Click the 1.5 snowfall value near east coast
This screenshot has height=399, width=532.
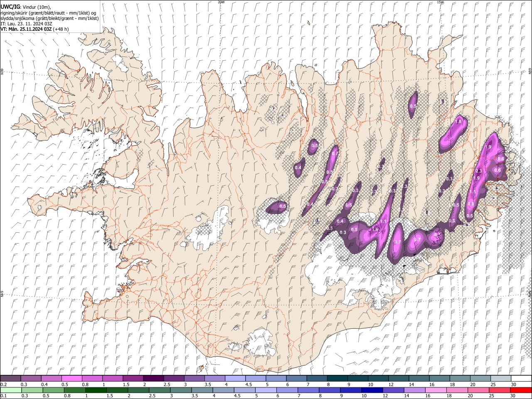(473, 192)
